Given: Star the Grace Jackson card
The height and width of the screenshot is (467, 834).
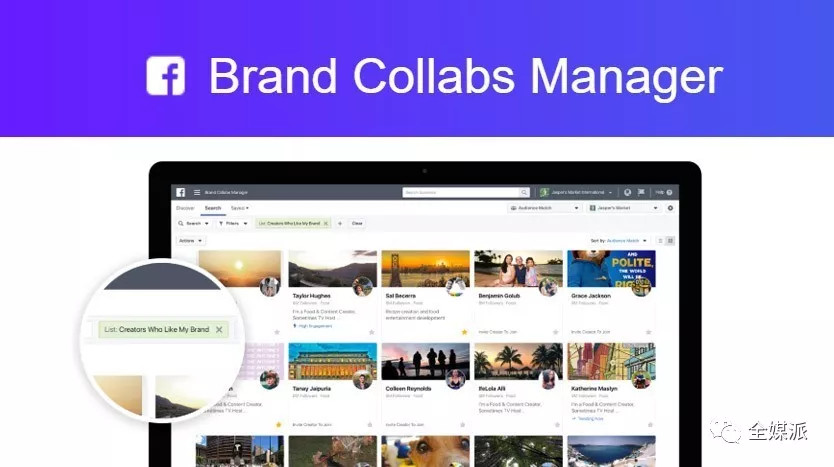Looking at the screenshot, I should (648, 332).
